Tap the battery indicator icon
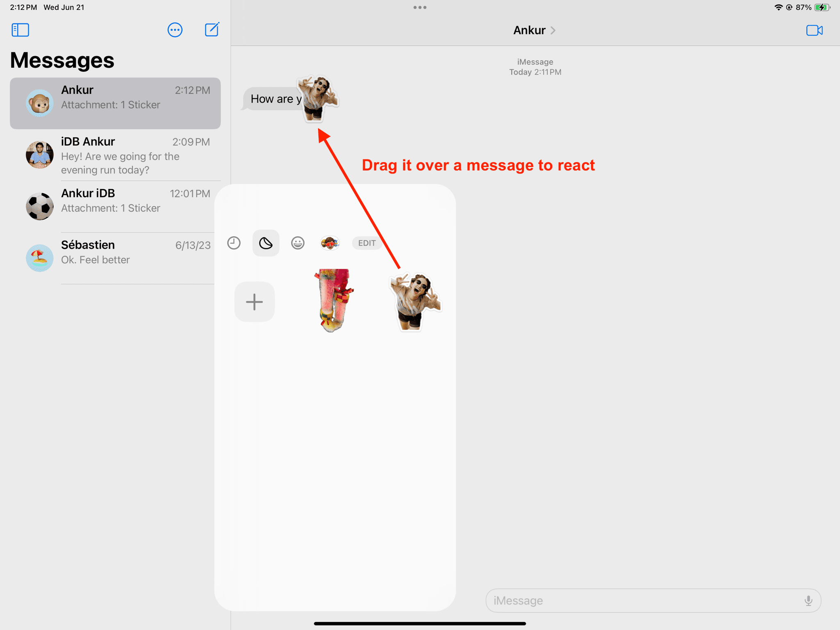Image resolution: width=840 pixels, height=630 pixels. click(x=822, y=7)
